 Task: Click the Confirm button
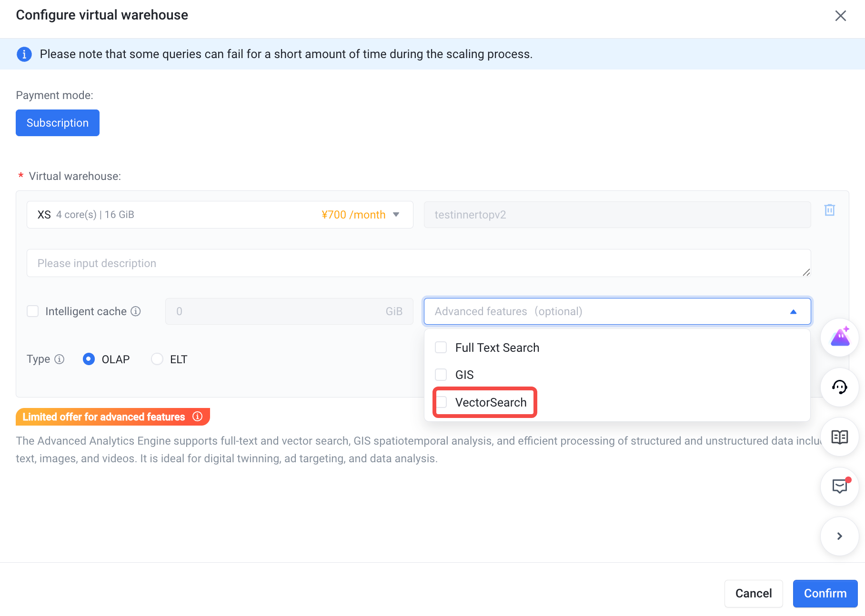pos(825,593)
